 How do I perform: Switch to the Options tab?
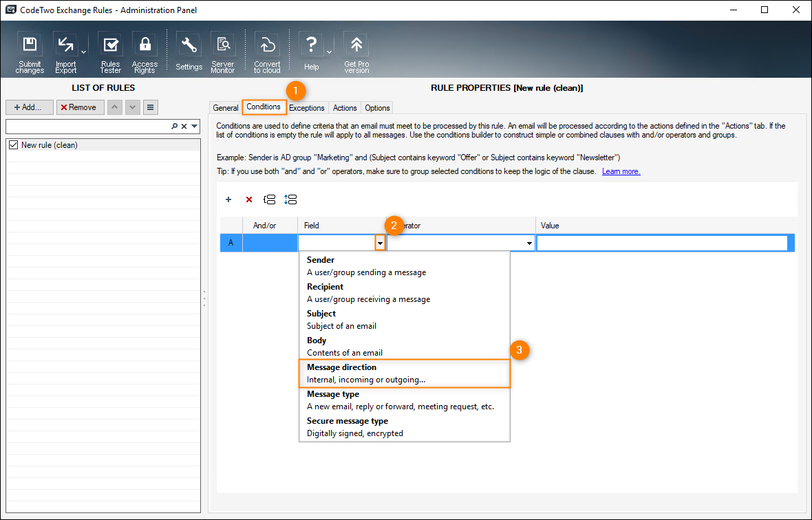tap(377, 107)
